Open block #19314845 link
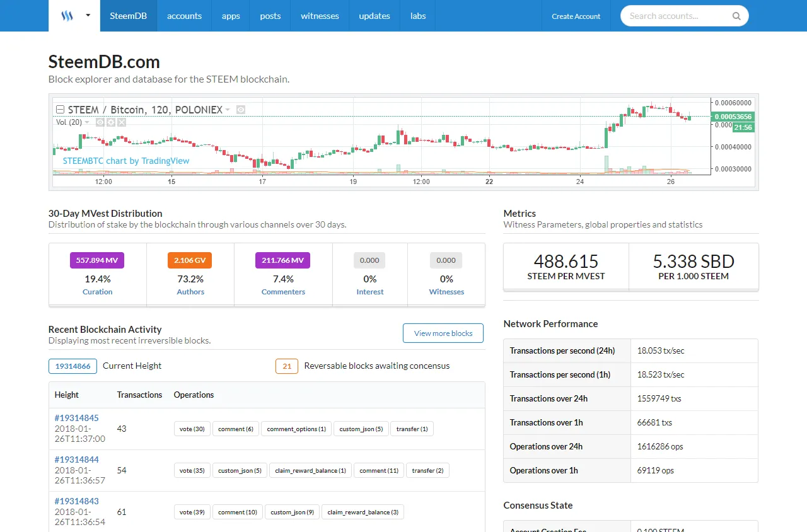Screen dimensions: 807x532 (x=77, y=418)
